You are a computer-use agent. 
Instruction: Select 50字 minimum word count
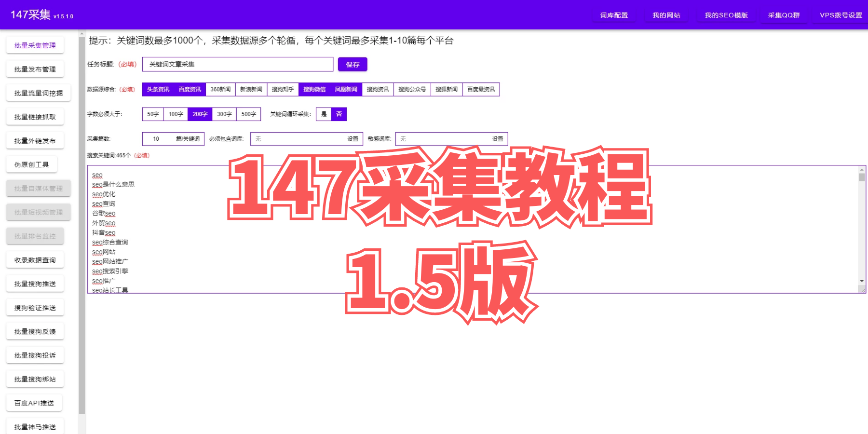click(x=153, y=114)
